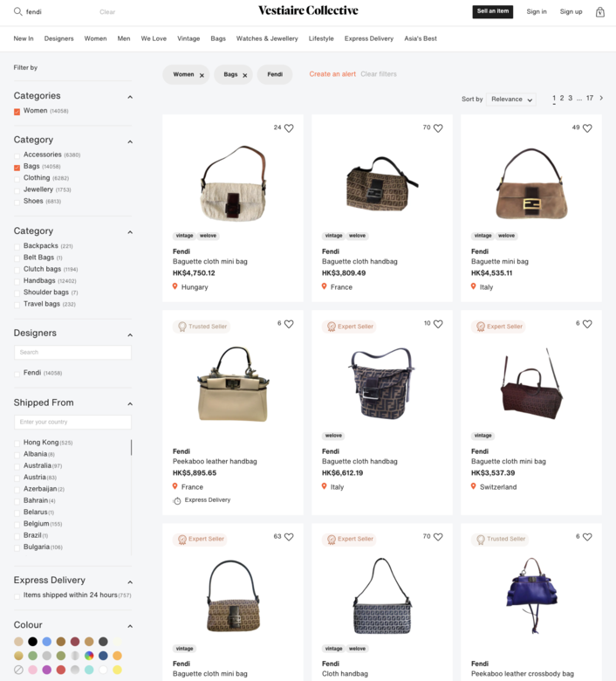Click Expert Seller badge on Switzerland bag
The image size is (616, 681).
499,327
